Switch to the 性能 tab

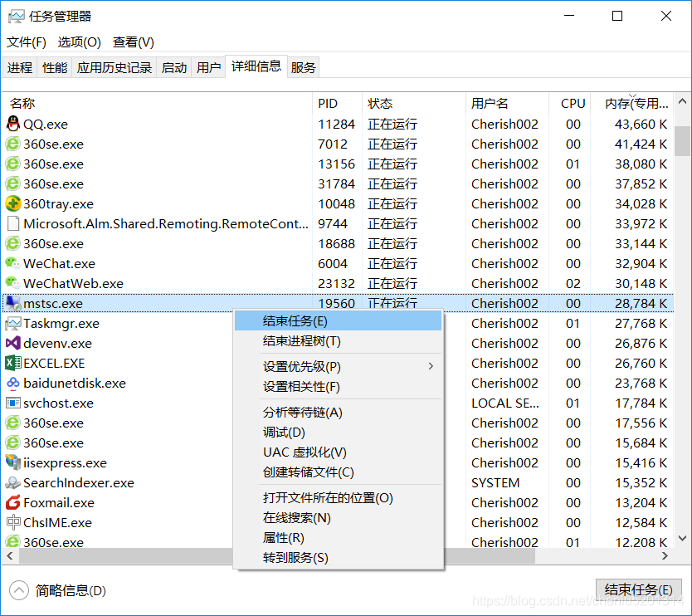coord(55,67)
